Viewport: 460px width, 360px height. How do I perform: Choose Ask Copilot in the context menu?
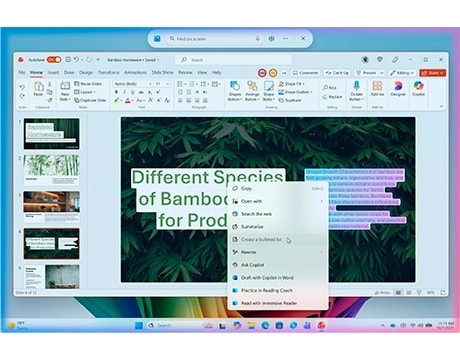point(278,265)
